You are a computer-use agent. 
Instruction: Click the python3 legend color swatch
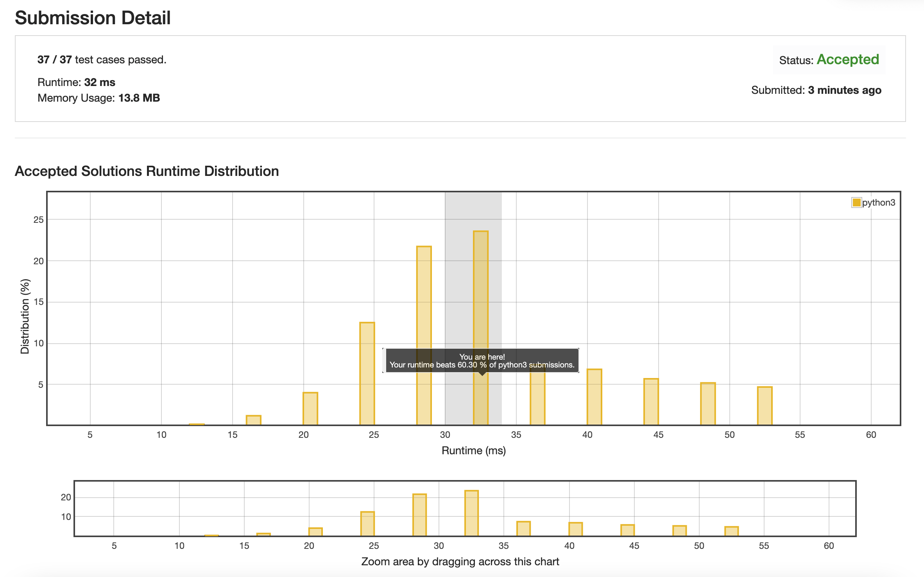coord(856,202)
